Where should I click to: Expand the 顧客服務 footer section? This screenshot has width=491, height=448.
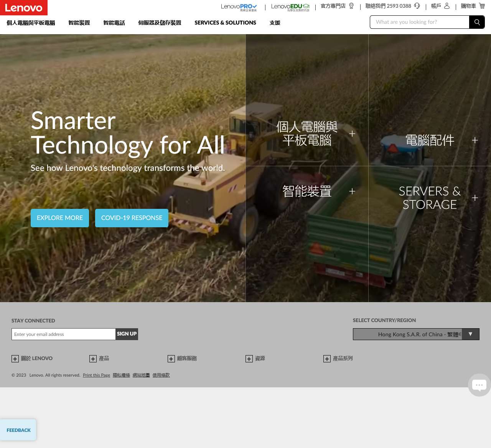[171, 359]
